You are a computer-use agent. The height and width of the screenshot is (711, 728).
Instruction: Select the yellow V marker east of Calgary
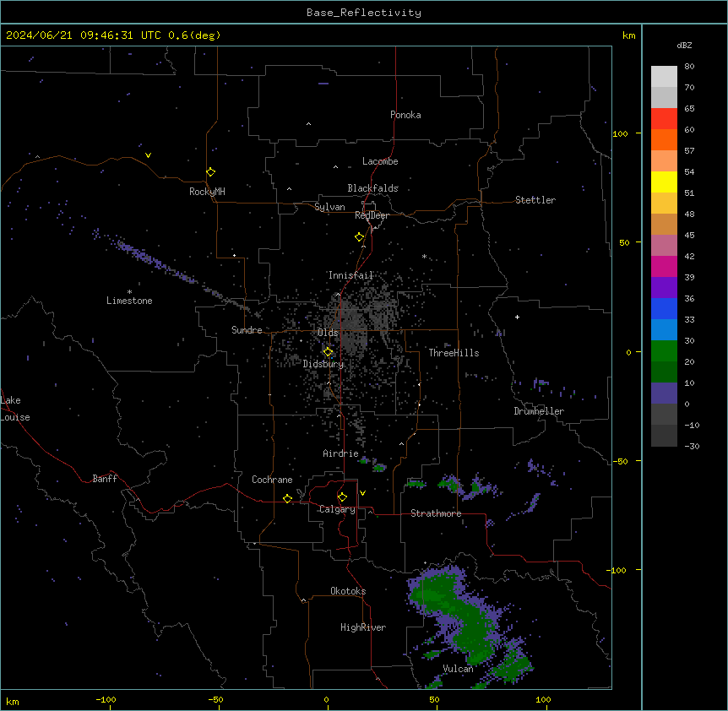point(362,493)
